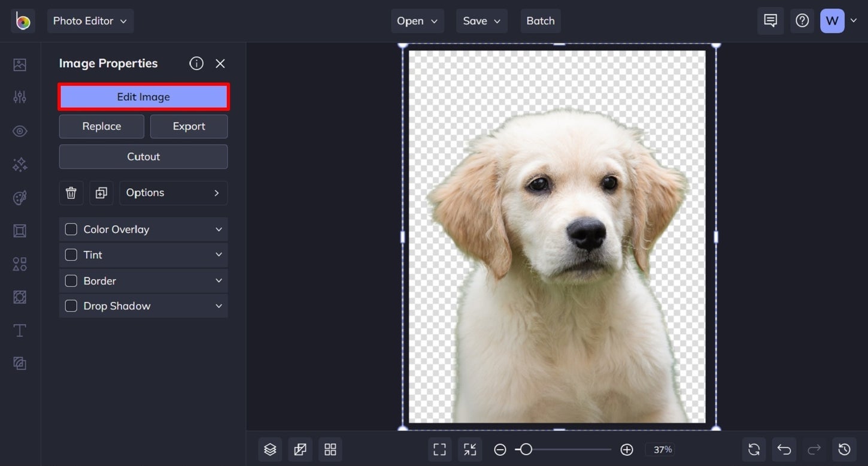
Task: Undo the last action
Action: (x=784, y=449)
